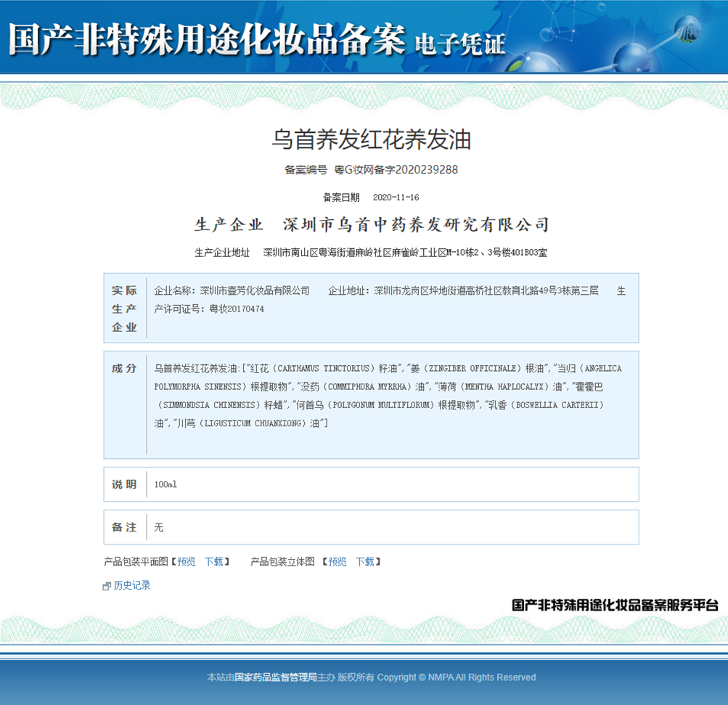Click the company name 深圳市乌首中药养发研究有限公司
The image size is (728, 705).
pos(417,225)
